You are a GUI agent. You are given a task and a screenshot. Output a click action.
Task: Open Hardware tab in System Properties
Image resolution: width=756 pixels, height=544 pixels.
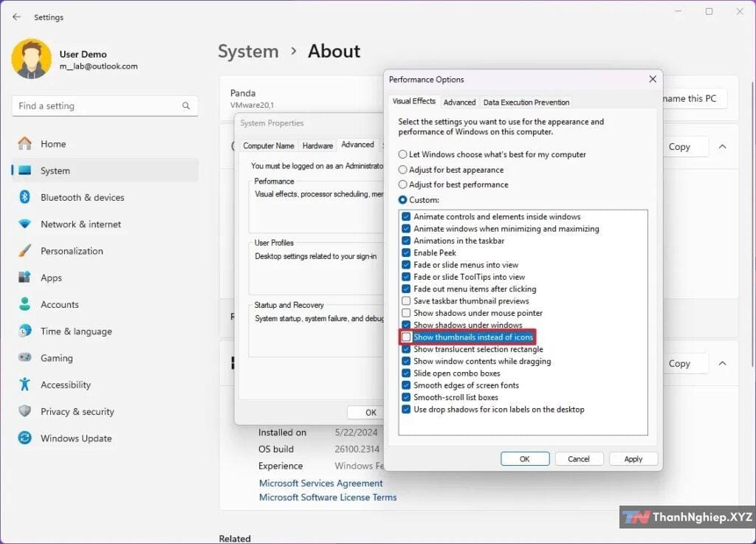point(317,145)
